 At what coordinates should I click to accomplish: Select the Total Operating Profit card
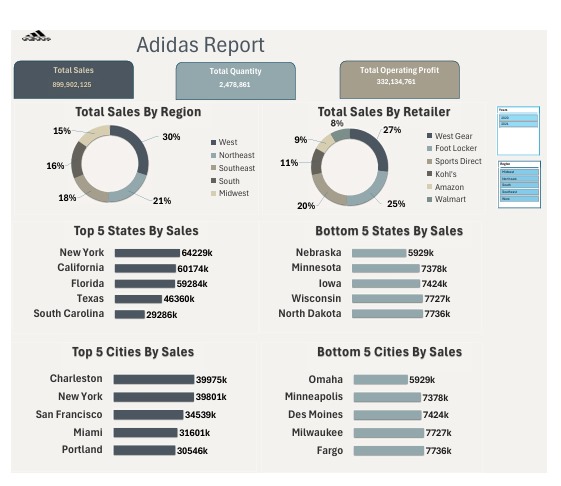(400, 79)
